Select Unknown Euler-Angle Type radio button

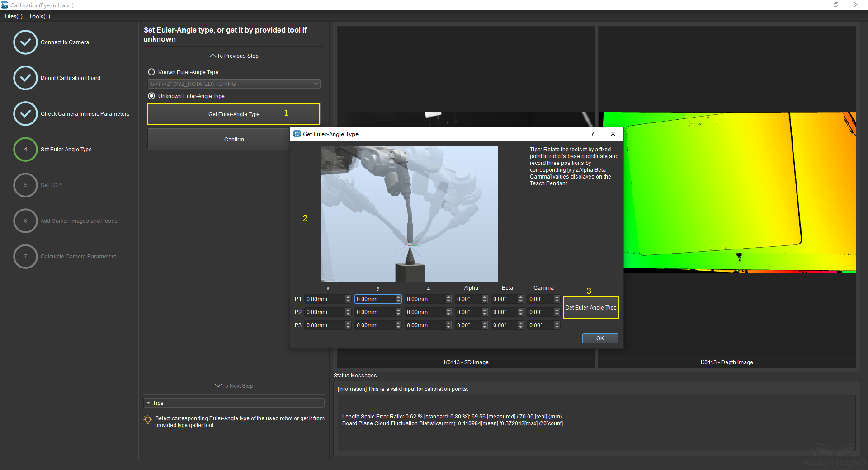coord(151,96)
